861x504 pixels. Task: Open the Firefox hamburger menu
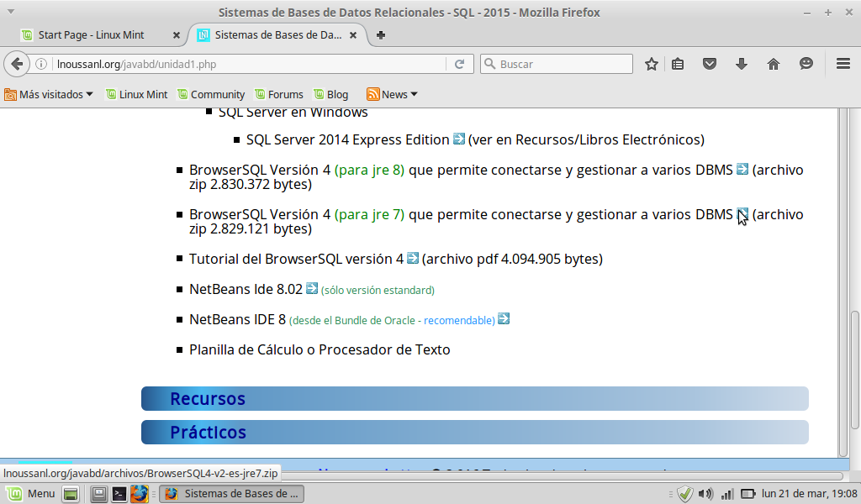tap(843, 64)
